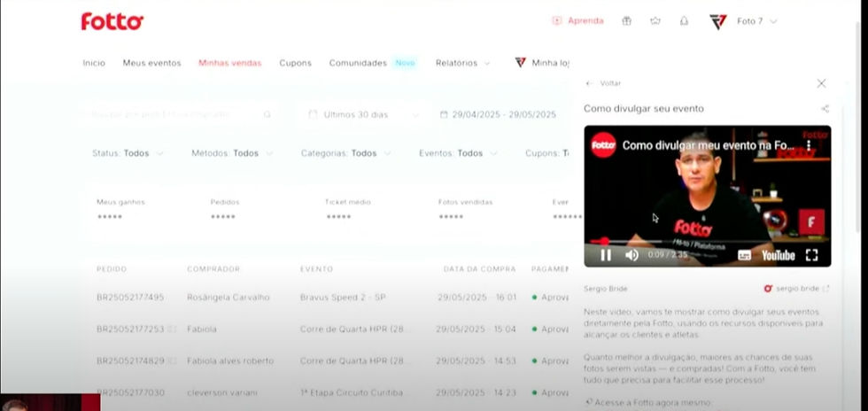The height and width of the screenshot is (411, 868).
Task: Click Voltar back link in help panel
Action: tap(603, 83)
